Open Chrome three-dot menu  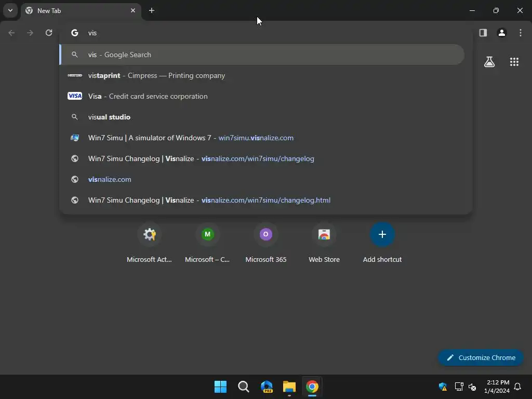521,33
